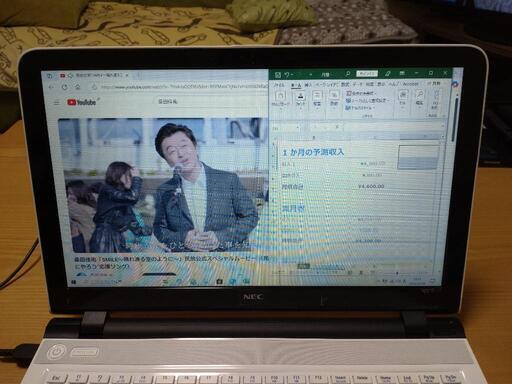Go back in the browser

coord(51,87)
